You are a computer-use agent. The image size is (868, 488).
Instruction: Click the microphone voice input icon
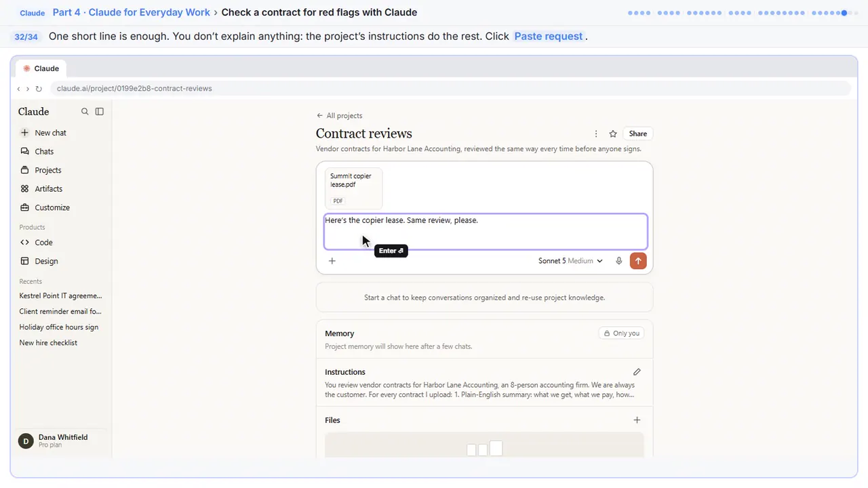pos(618,261)
